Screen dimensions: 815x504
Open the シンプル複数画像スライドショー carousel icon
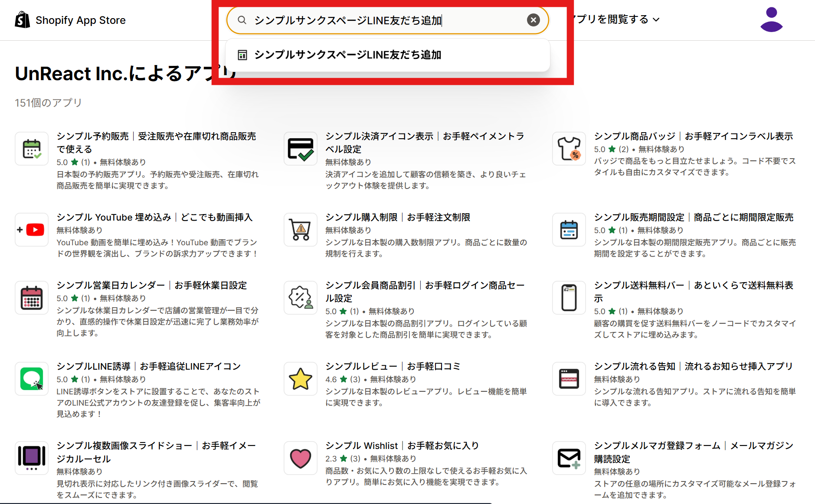pos(32,458)
